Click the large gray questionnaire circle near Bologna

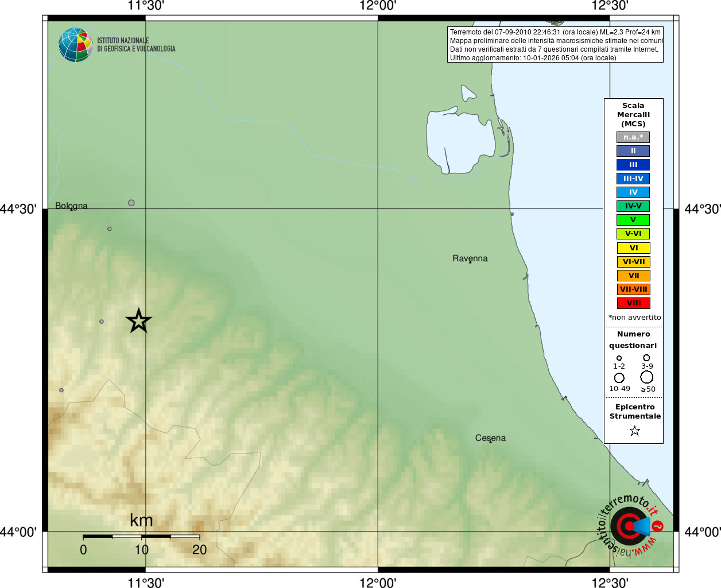(131, 203)
